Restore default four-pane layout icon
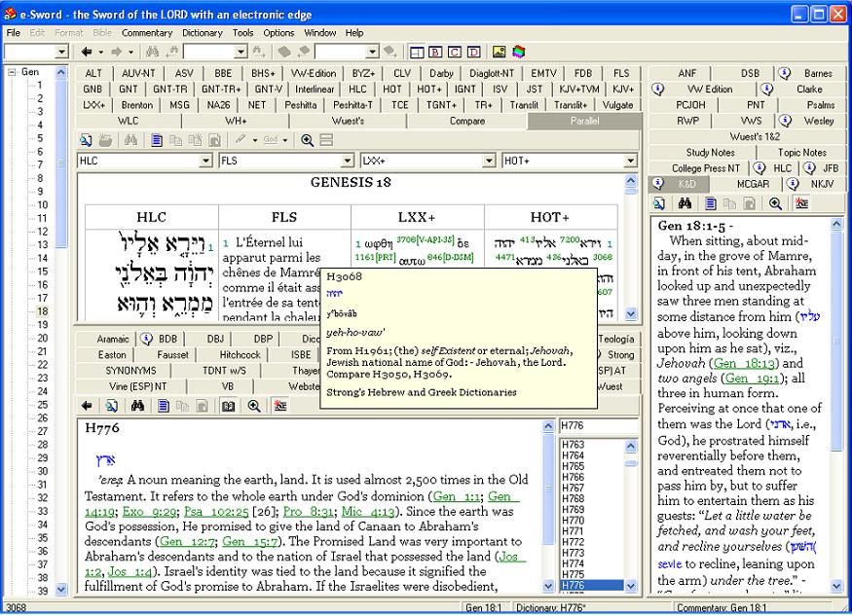The width and height of the screenshot is (852, 616). 417,52
